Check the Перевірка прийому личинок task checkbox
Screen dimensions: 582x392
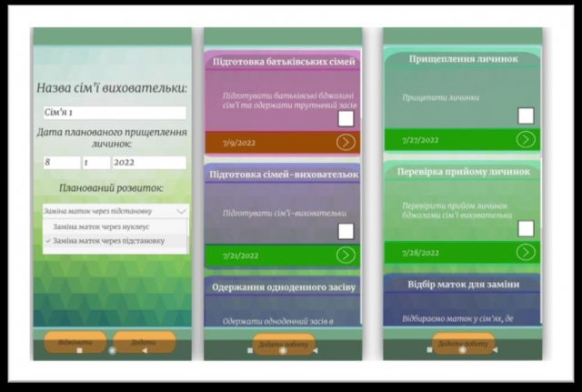[526, 228]
